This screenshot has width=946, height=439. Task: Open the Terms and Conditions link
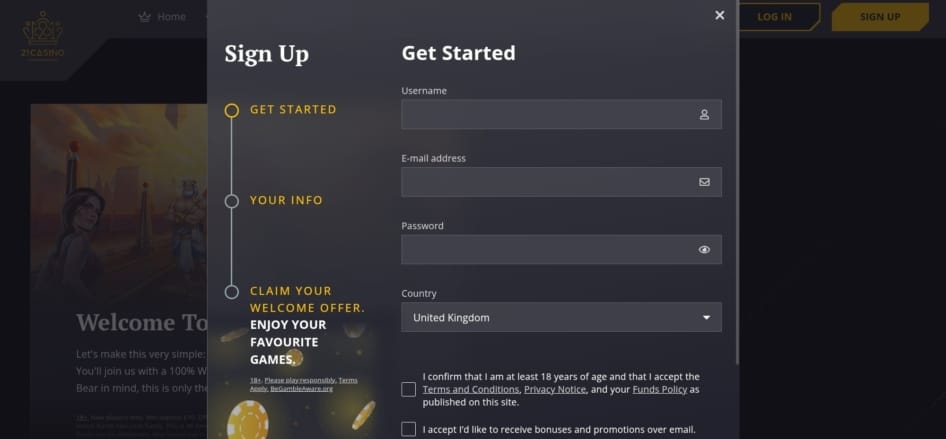coord(470,389)
